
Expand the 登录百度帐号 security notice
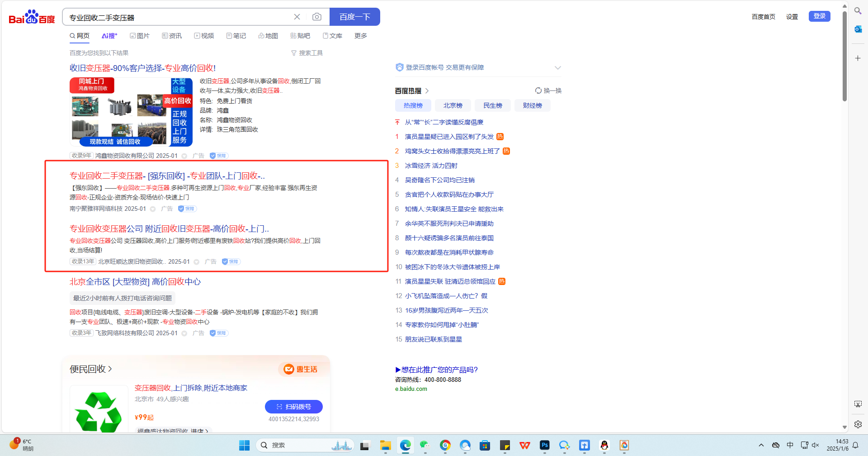(557, 68)
